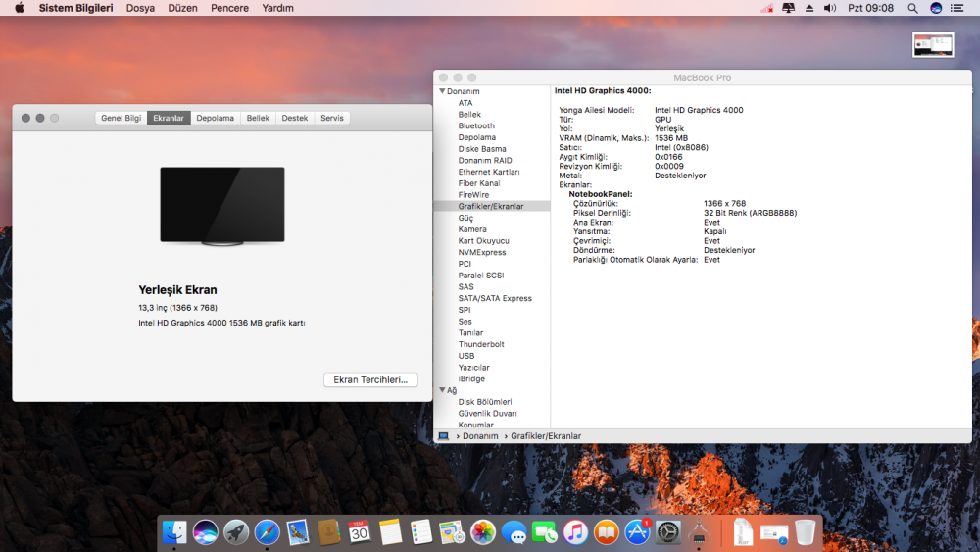Open the Sistem Bilgileri menu
The height and width of the screenshot is (552, 980).
(75, 8)
